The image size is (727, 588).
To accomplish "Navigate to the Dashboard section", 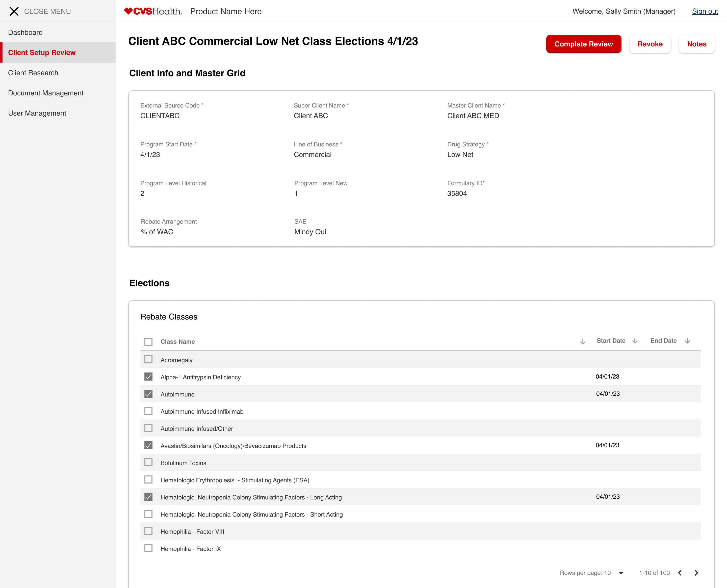I will point(25,32).
